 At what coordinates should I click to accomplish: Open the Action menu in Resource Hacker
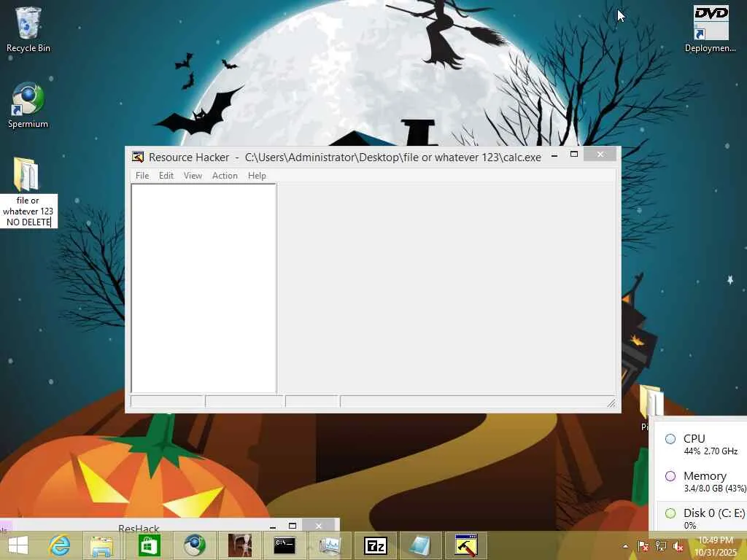(x=225, y=176)
